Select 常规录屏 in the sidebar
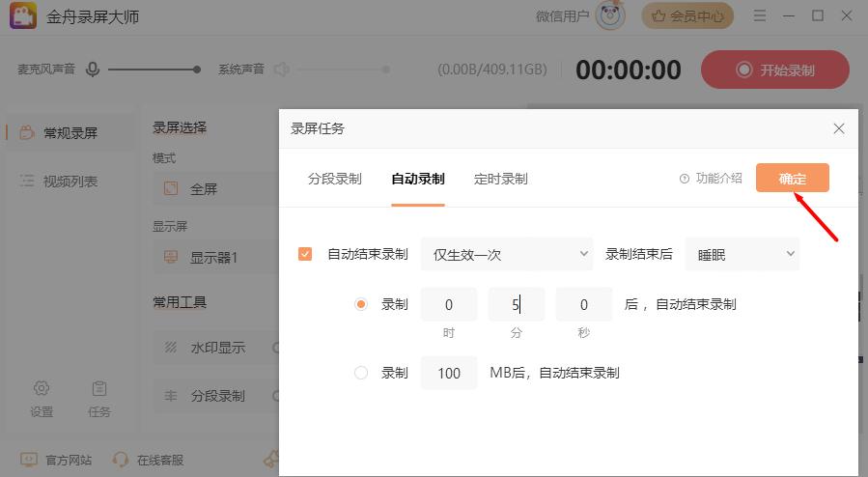868x477 pixels. (70, 133)
